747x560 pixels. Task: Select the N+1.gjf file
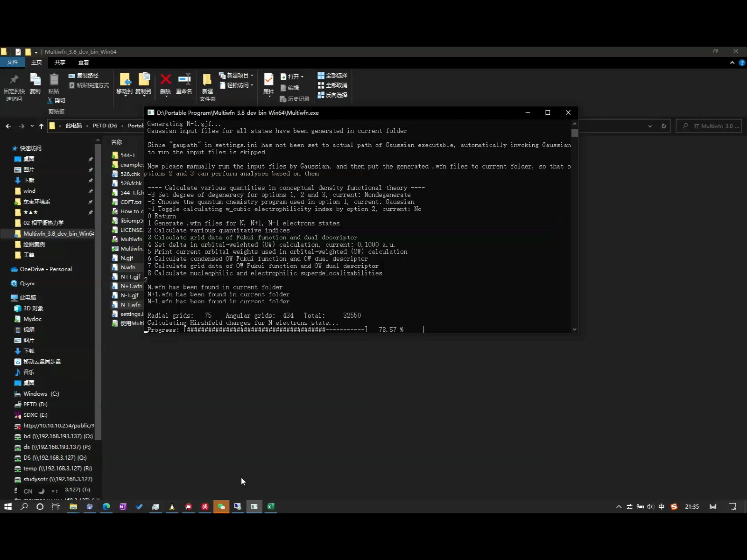[x=126, y=277]
